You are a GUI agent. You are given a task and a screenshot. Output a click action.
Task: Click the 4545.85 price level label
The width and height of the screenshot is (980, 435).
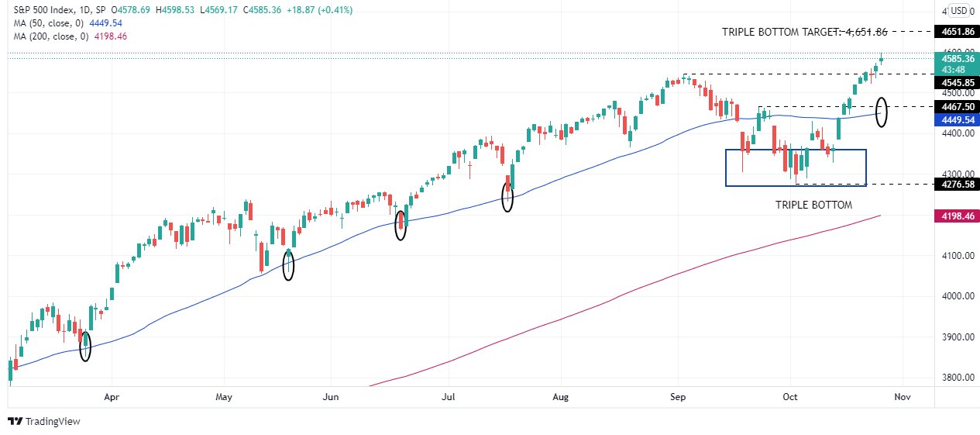click(x=959, y=82)
